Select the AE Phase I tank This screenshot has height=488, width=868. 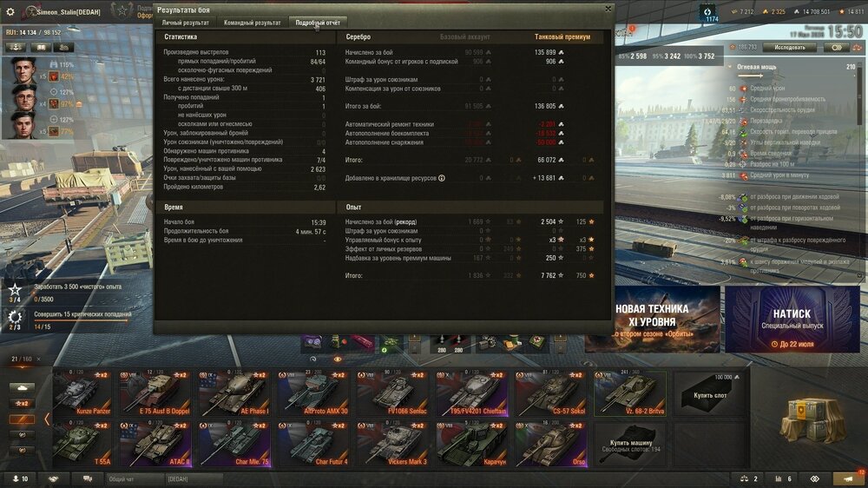click(x=235, y=393)
